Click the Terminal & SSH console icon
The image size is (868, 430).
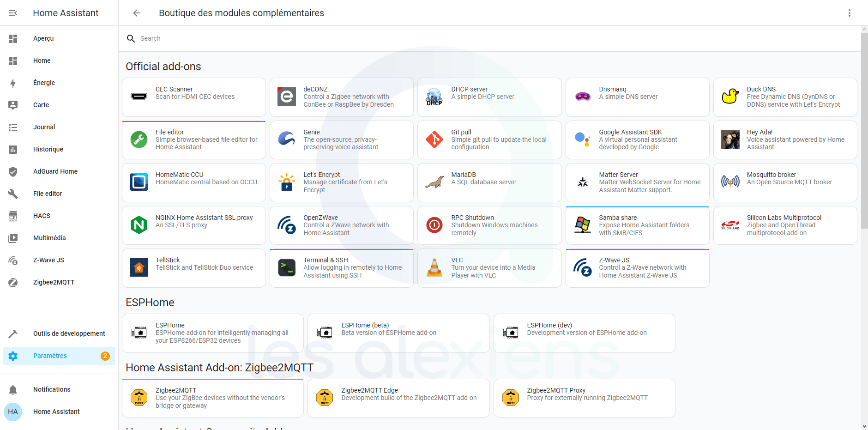287,267
